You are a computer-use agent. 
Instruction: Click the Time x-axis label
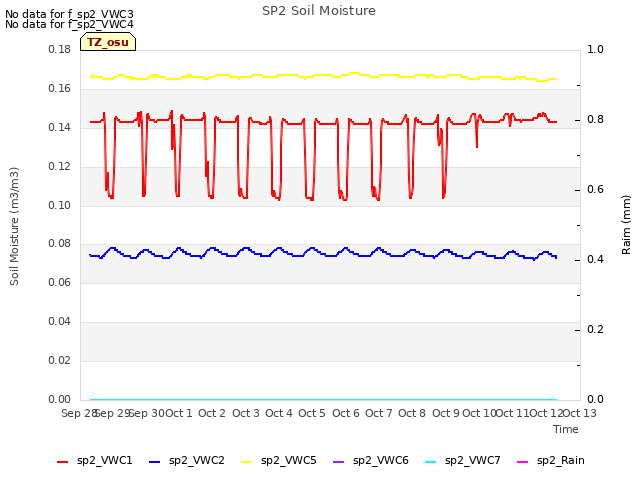pos(566,429)
